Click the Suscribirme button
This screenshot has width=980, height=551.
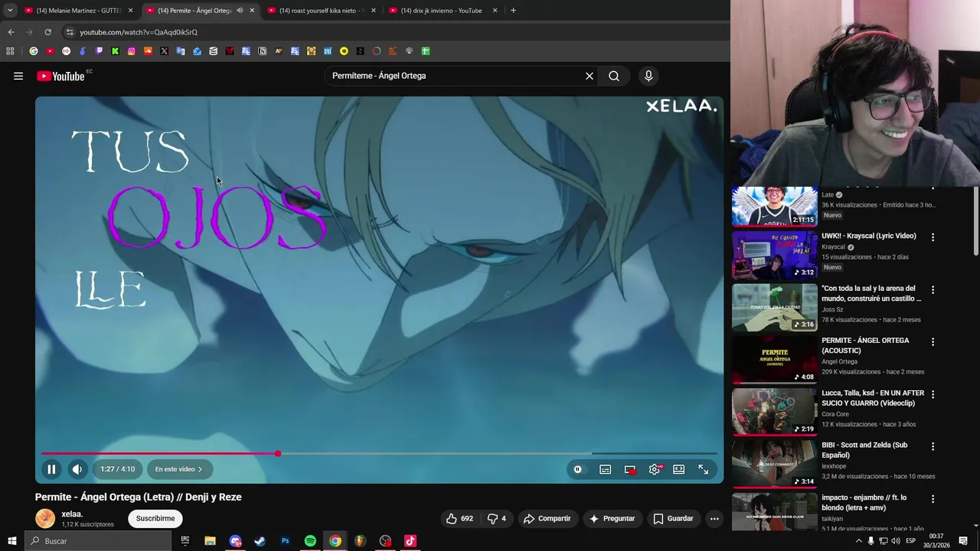coord(155,518)
